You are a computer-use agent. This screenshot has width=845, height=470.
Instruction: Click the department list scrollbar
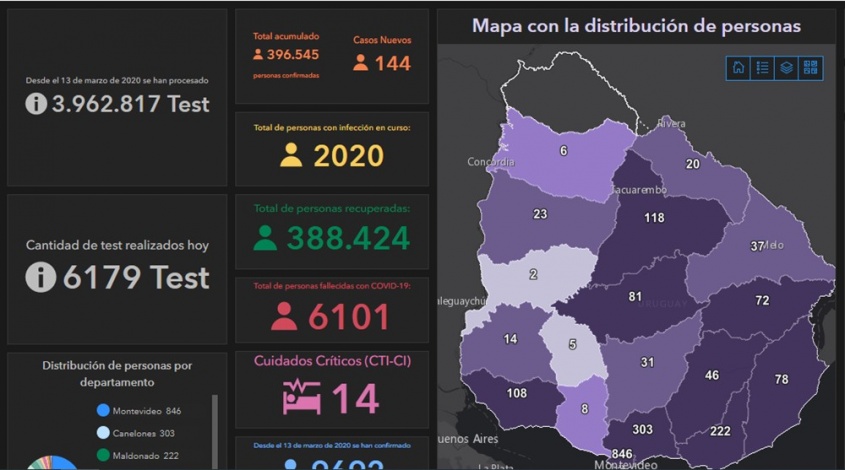[x=215, y=431]
